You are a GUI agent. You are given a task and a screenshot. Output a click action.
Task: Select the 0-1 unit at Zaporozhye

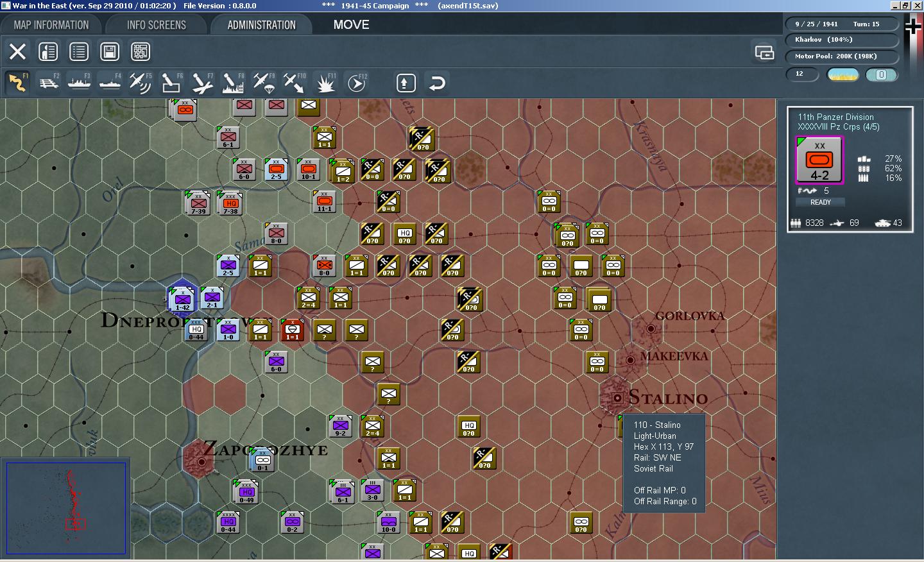click(x=262, y=460)
